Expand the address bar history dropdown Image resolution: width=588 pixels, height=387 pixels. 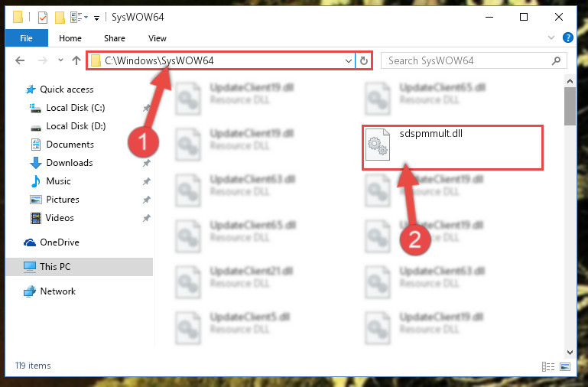click(x=349, y=60)
